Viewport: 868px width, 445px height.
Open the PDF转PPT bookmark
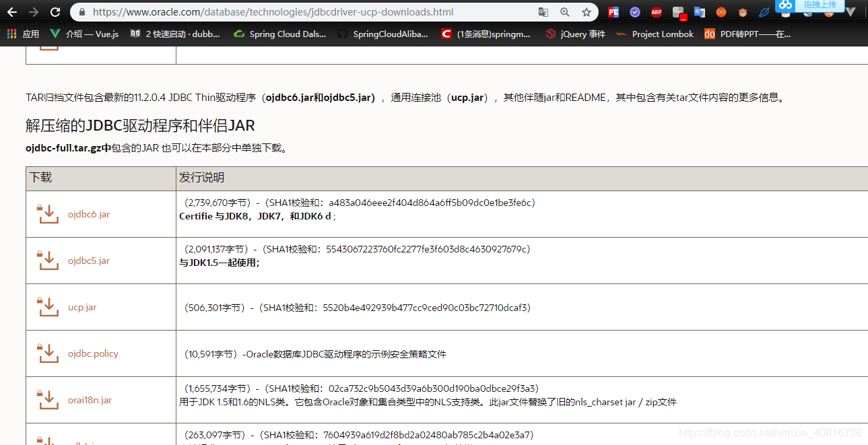click(754, 34)
